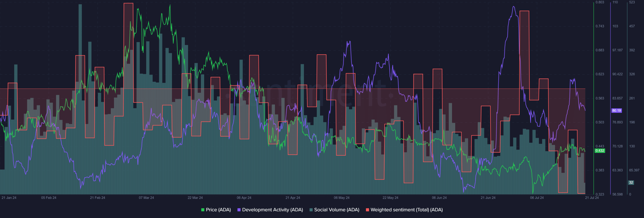Click the 06 Jul 24 date label
Image resolution: width=644 pixels, height=218 pixels.
pyautogui.click(x=537, y=198)
